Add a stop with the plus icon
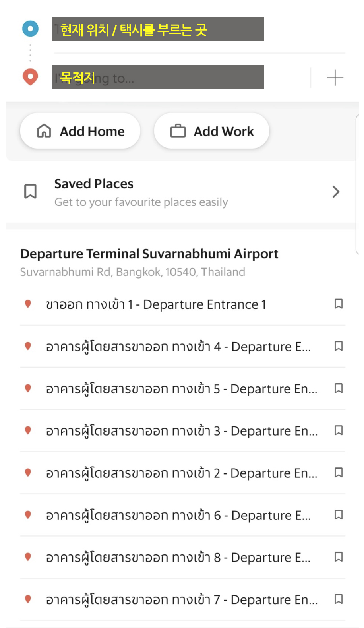Viewport: 364px width, 628px height. click(x=335, y=78)
